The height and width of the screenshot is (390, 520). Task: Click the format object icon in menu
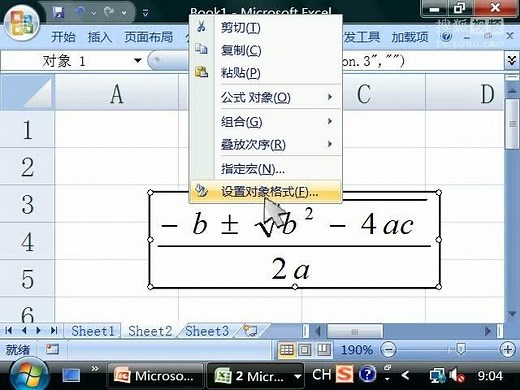tap(201, 191)
